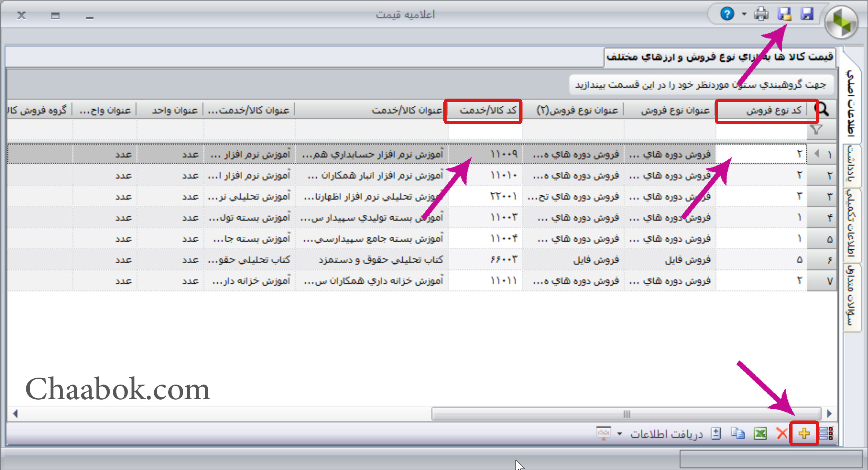Click the red X delete-row icon
This screenshot has width=868, height=470.
(782, 434)
